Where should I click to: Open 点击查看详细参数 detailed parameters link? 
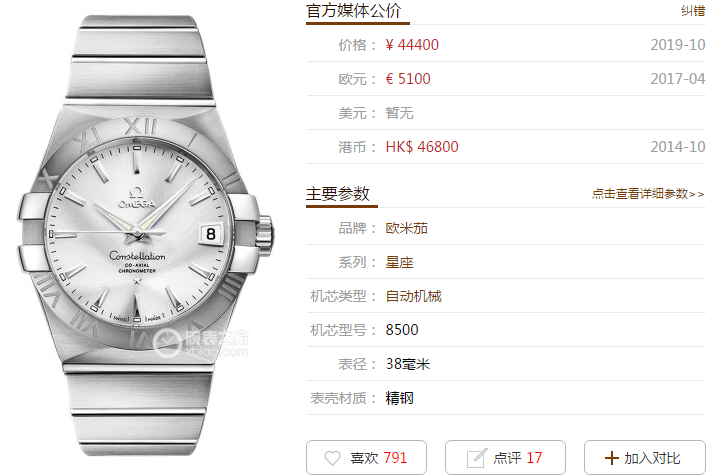click(x=648, y=194)
